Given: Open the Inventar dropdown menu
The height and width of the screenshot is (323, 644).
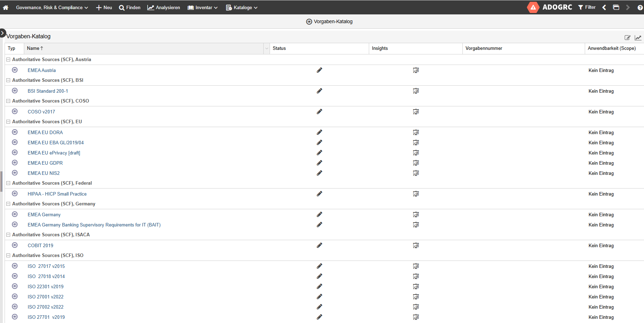Looking at the screenshot, I should click(x=203, y=7).
